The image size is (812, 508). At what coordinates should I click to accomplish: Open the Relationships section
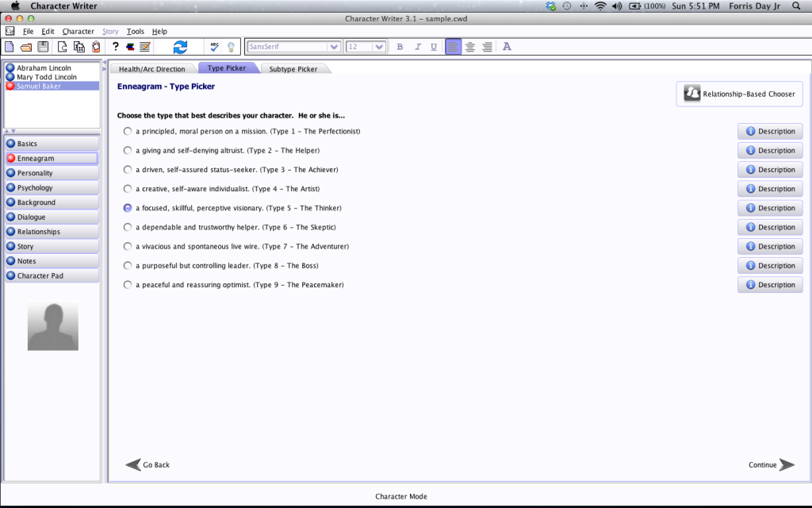[x=52, y=232]
